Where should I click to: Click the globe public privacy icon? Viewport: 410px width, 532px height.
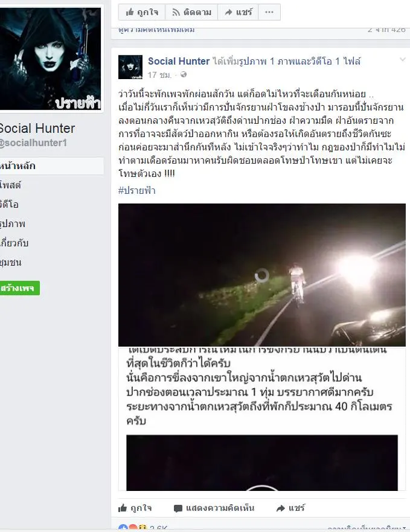pos(184,75)
